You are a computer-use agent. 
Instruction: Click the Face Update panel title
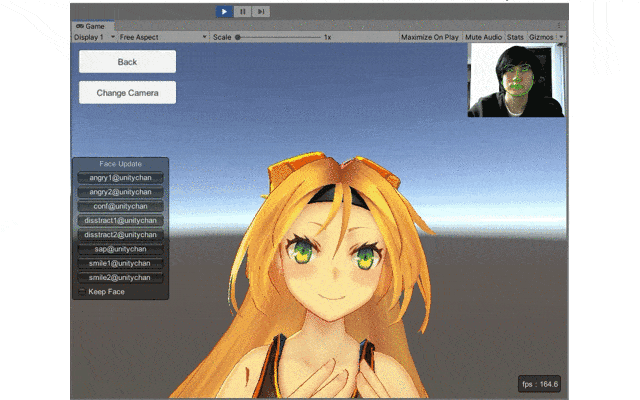coord(120,164)
